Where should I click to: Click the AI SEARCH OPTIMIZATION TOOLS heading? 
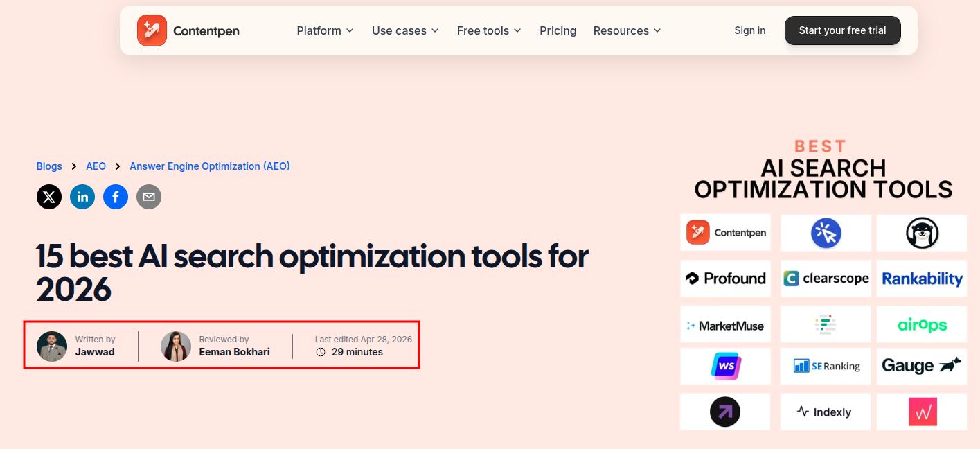coord(823,179)
